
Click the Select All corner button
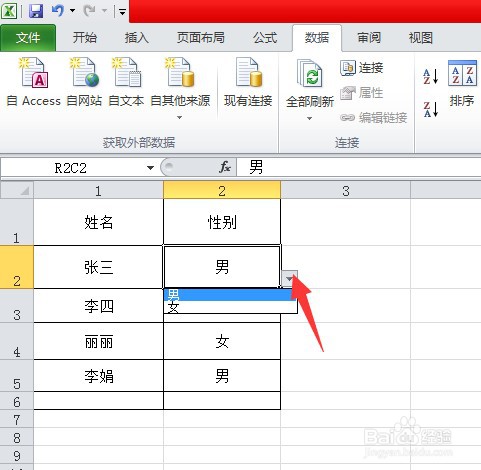17,190
